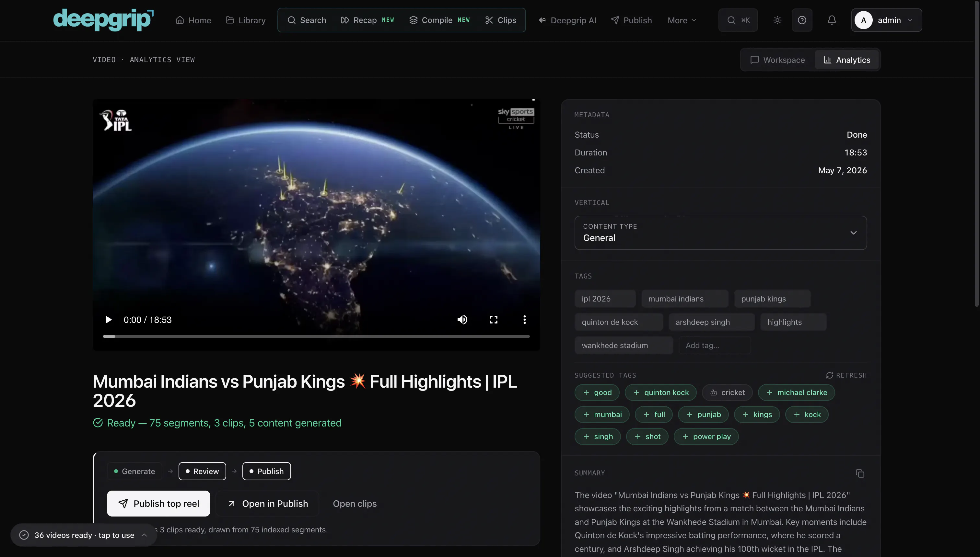Select the wankhede stadium tag

(x=624, y=345)
